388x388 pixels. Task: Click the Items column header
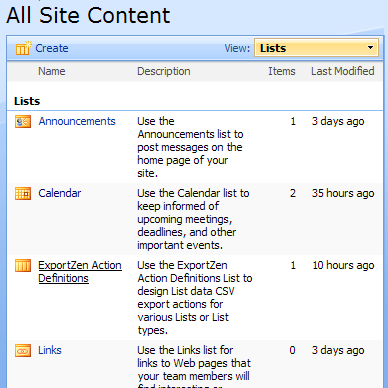point(282,71)
